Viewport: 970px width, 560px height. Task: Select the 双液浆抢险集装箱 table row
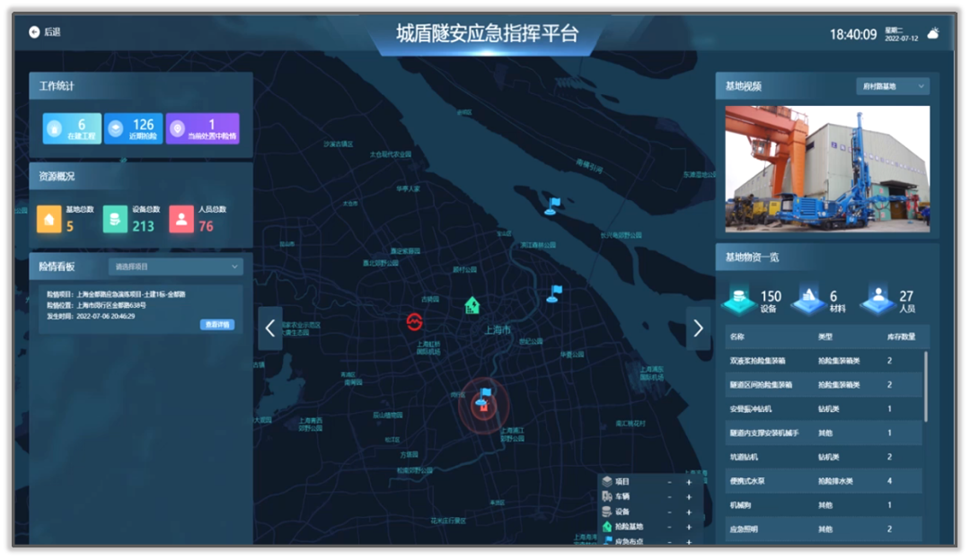coord(823,361)
